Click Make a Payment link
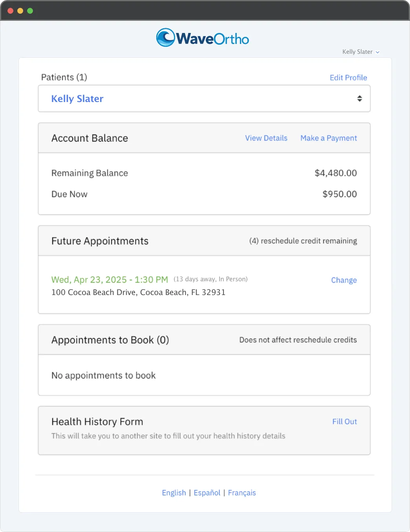The height and width of the screenshot is (532, 410). click(329, 138)
